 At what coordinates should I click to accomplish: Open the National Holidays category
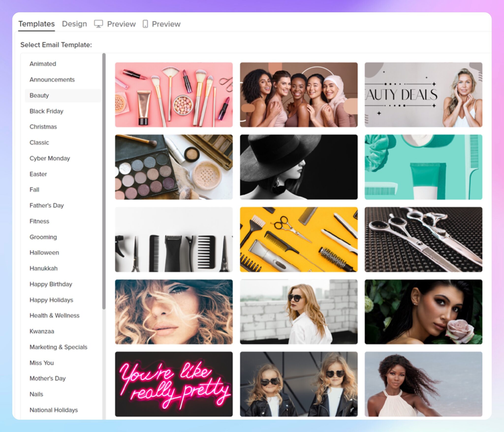54,410
